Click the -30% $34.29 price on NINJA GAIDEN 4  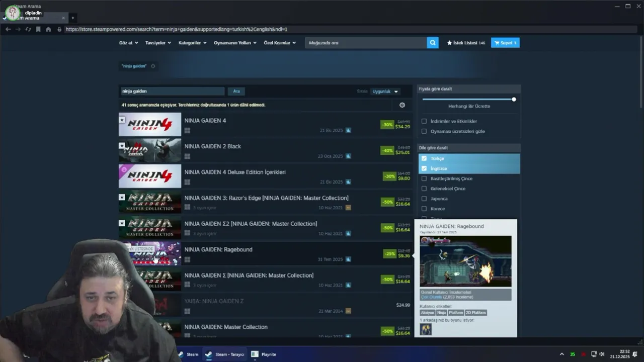(x=395, y=124)
